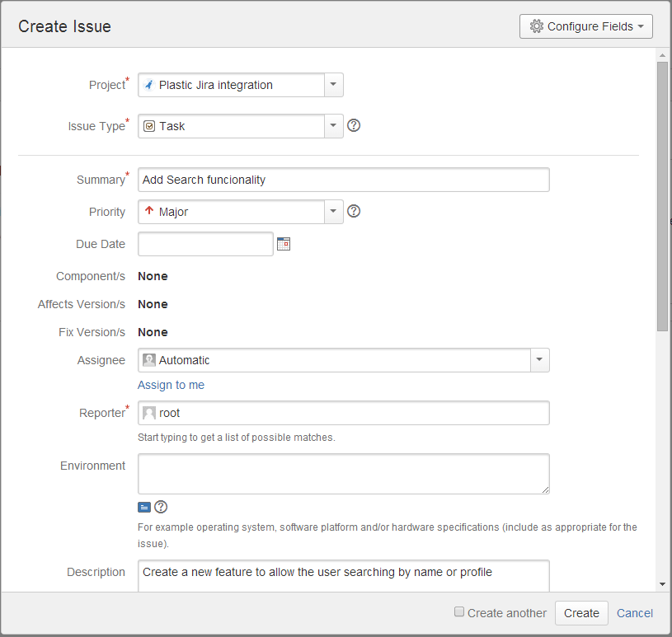Open the Configure Fields menu
The image size is (672, 637).
[586, 26]
